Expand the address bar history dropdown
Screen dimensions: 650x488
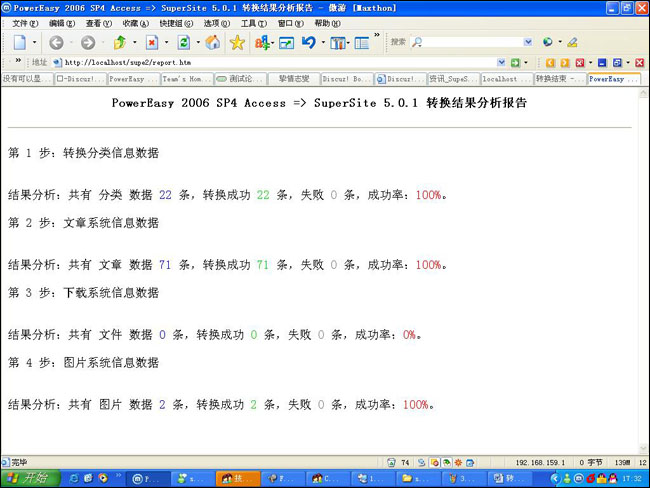click(501, 63)
